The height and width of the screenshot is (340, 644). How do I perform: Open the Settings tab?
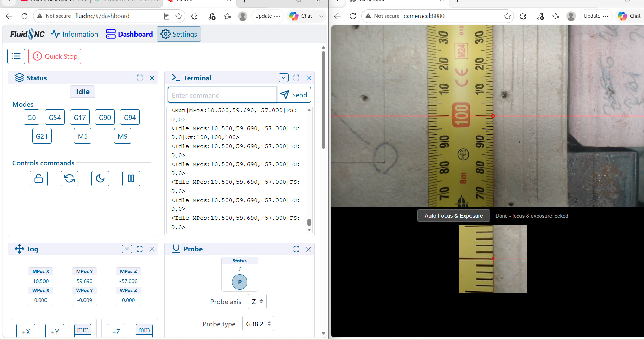179,34
